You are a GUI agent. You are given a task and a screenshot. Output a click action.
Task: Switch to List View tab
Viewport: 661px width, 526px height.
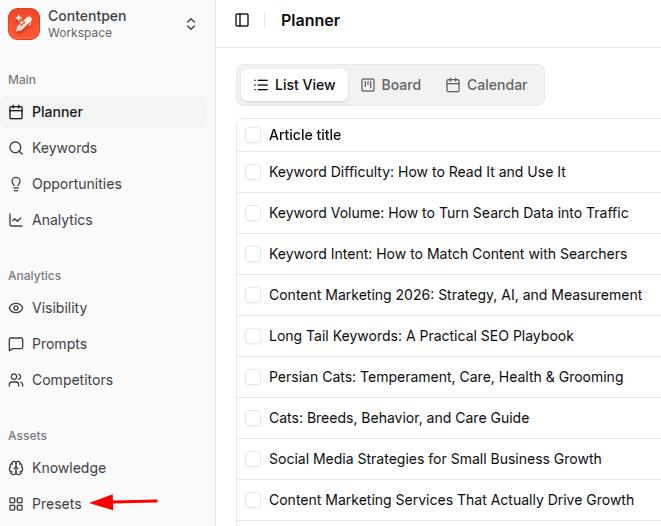click(294, 85)
